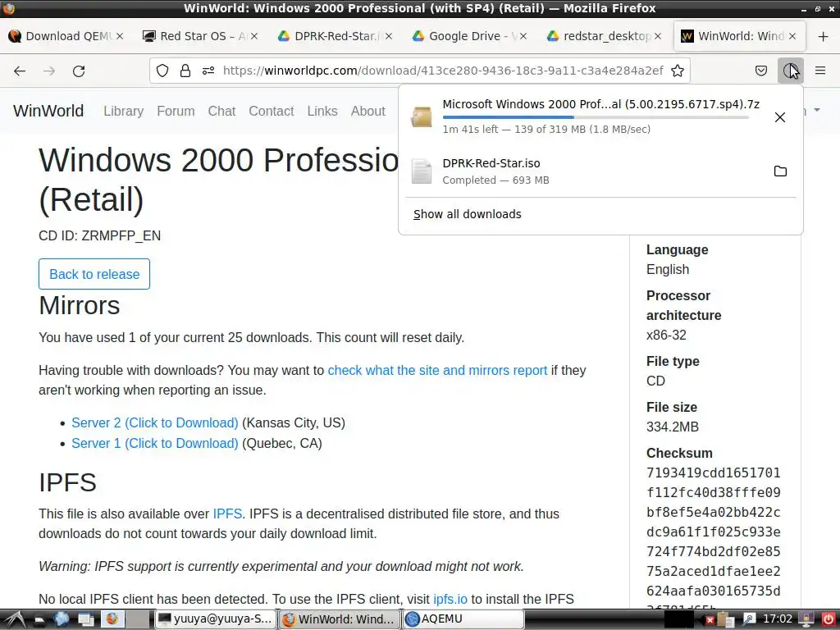Viewport: 840px width, 630px height.
Task: Toggle the downloads toolbar button
Action: coord(791,71)
